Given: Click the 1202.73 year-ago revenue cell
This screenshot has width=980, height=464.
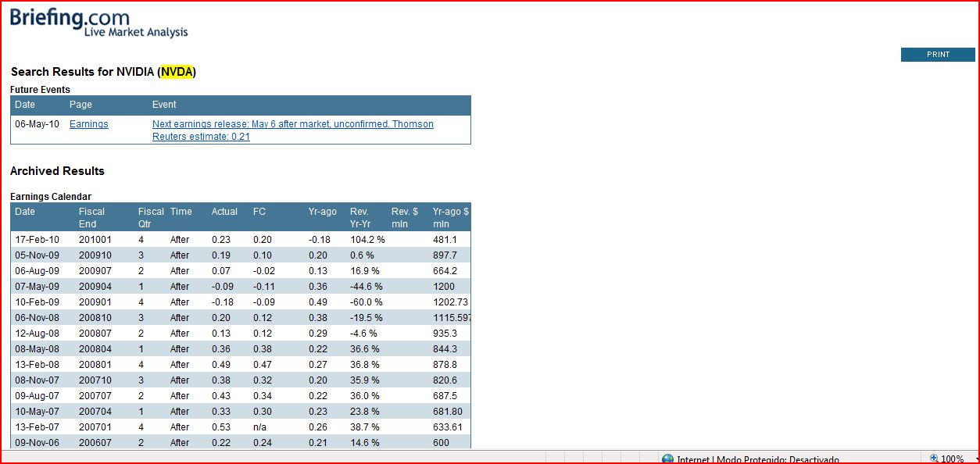Looking at the screenshot, I should (x=451, y=302).
